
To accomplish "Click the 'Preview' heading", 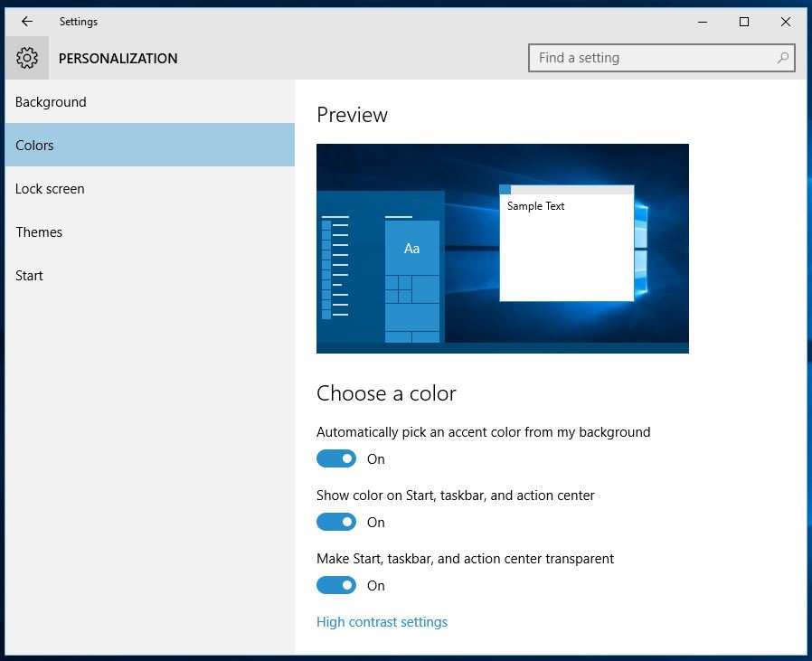I will pyautogui.click(x=352, y=115).
